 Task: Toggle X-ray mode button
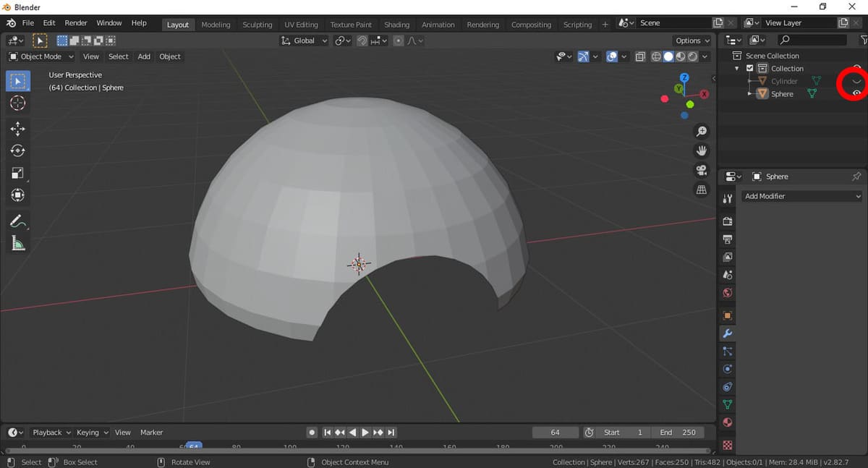point(641,56)
